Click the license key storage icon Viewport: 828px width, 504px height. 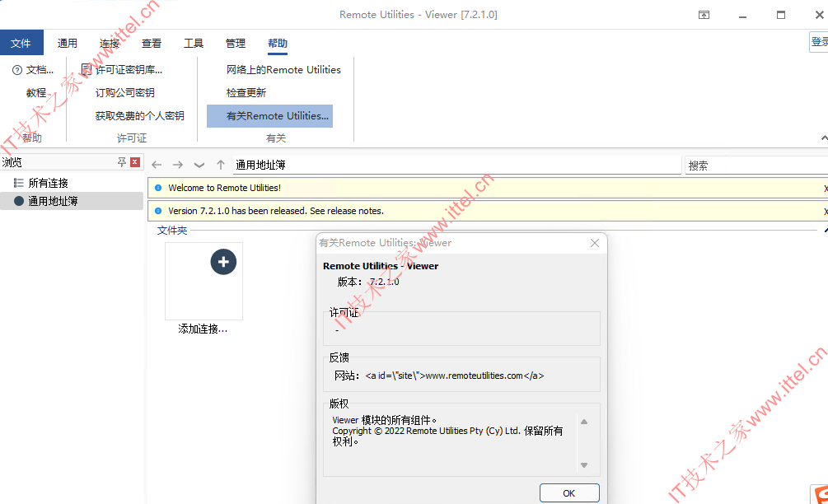pyautogui.click(x=87, y=70)
